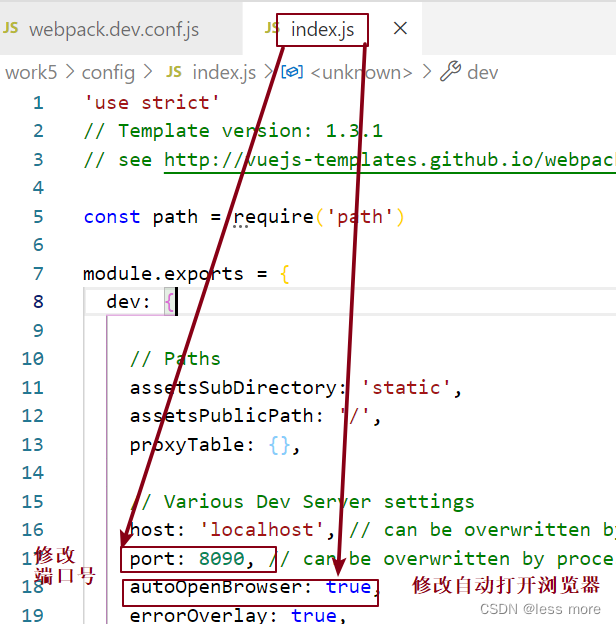616x624 pixels.
Task: Click the require call on line 5
Action: (x=273, y=217)
